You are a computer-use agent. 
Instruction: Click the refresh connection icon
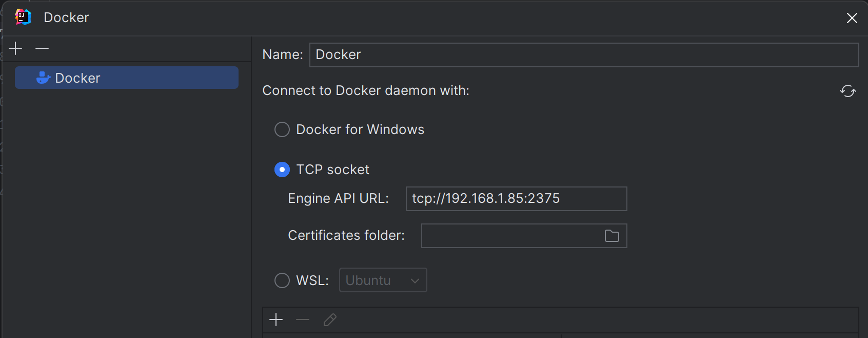pos(847,91)
